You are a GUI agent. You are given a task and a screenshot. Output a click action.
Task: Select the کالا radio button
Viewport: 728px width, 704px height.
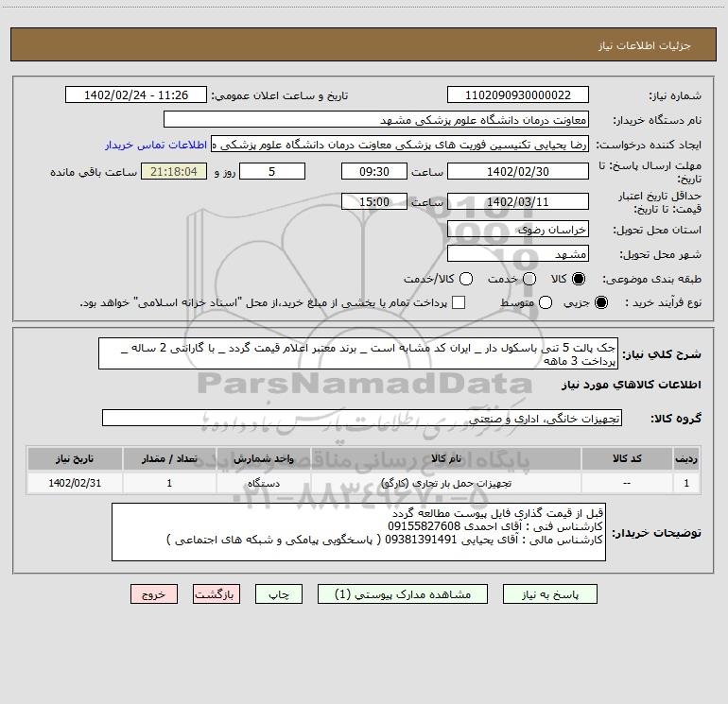579,279
